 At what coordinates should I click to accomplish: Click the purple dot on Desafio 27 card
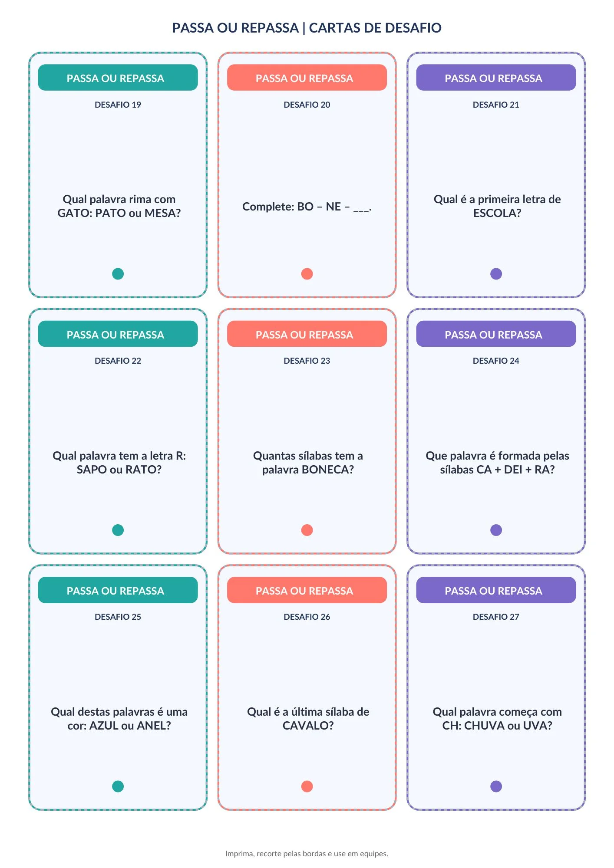[496, 786]
